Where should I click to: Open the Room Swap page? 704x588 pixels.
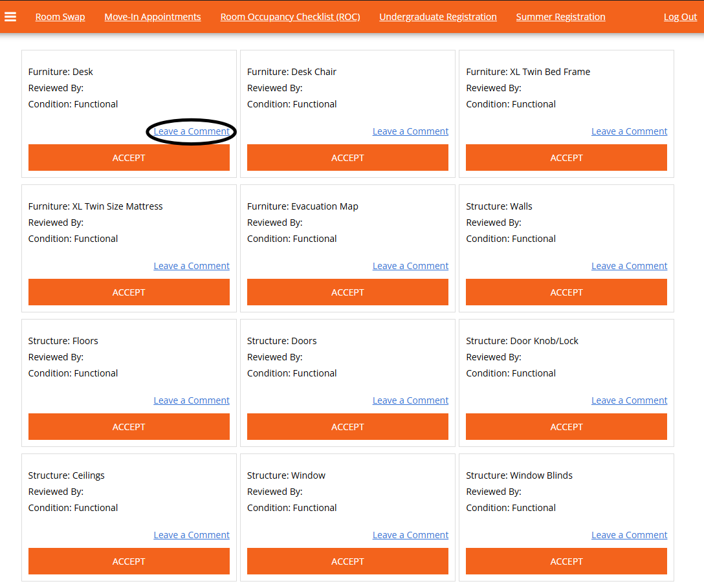click(x=60, y=17)
